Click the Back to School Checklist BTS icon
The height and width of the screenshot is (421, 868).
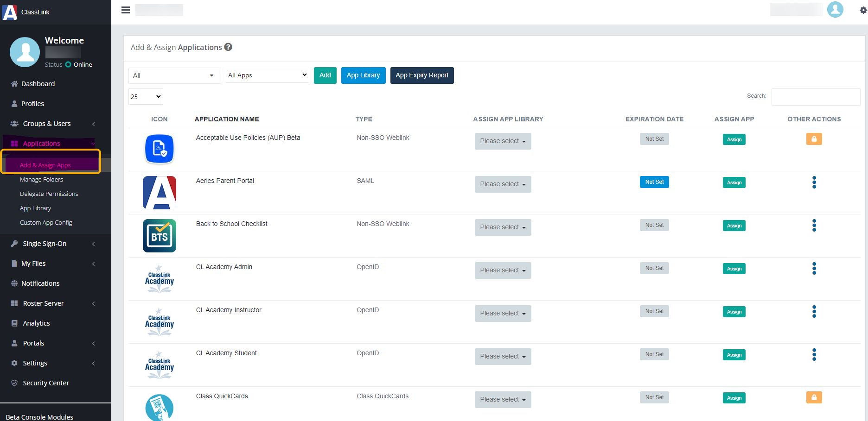[x=160, y=236]
